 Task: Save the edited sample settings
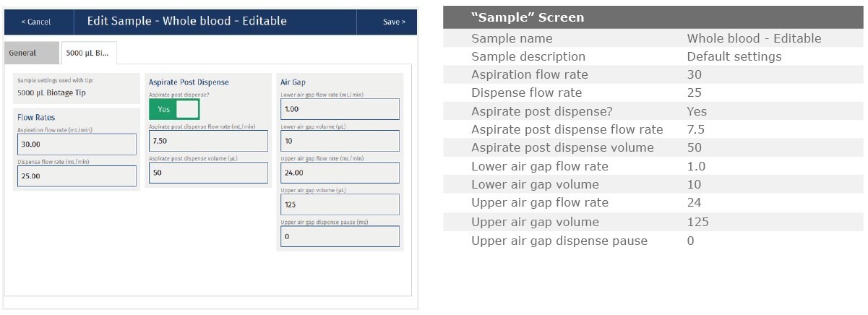[x=394, y=22]
